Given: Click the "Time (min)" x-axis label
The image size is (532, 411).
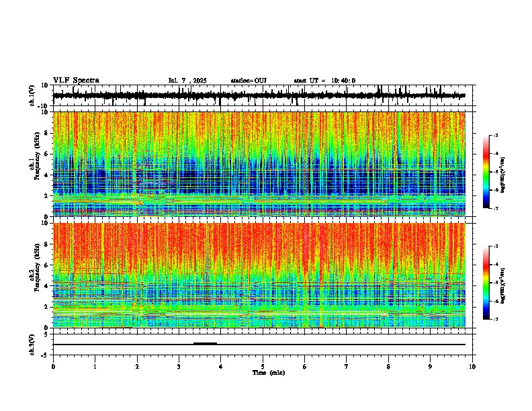Looking at the screenshot, I should (x=269, y=373).
